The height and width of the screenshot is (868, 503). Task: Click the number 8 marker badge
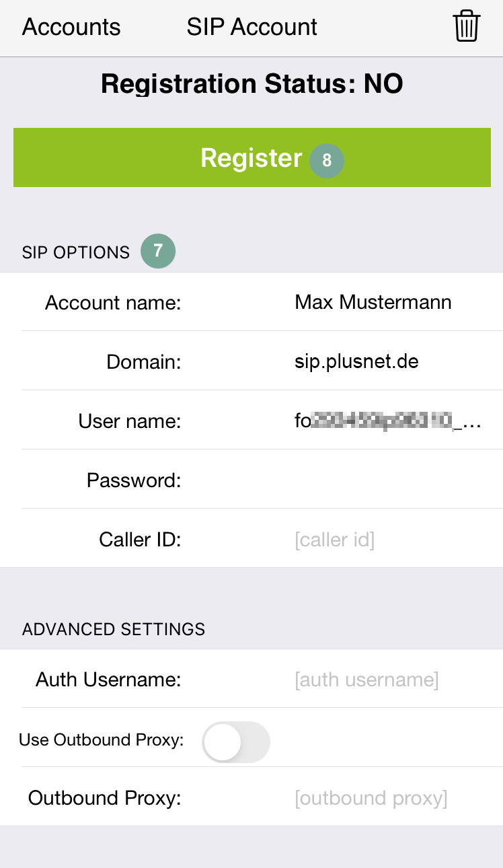(x=327, y=160)
